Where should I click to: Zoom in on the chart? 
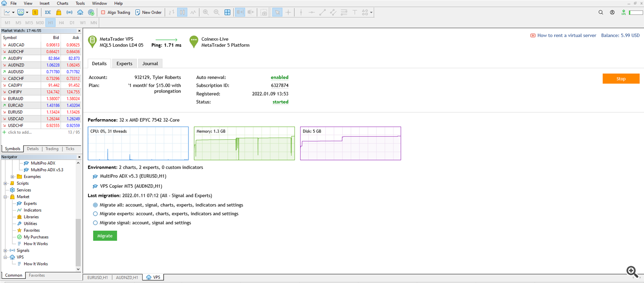pos(206,12)
